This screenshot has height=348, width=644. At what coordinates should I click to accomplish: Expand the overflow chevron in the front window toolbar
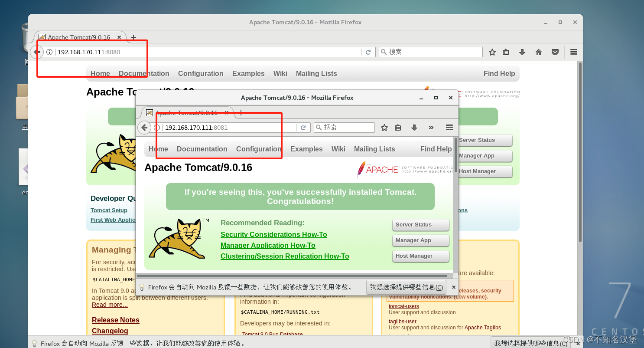[x=431, y=128]
